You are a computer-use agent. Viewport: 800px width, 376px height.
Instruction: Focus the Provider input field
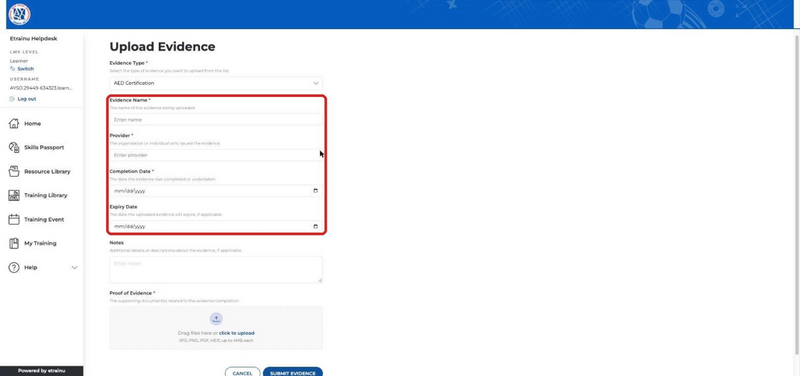(216, 155)
